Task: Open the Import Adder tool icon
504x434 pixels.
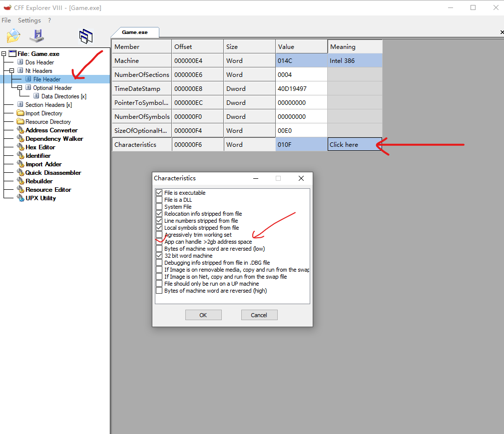Action: coord(20,164)
